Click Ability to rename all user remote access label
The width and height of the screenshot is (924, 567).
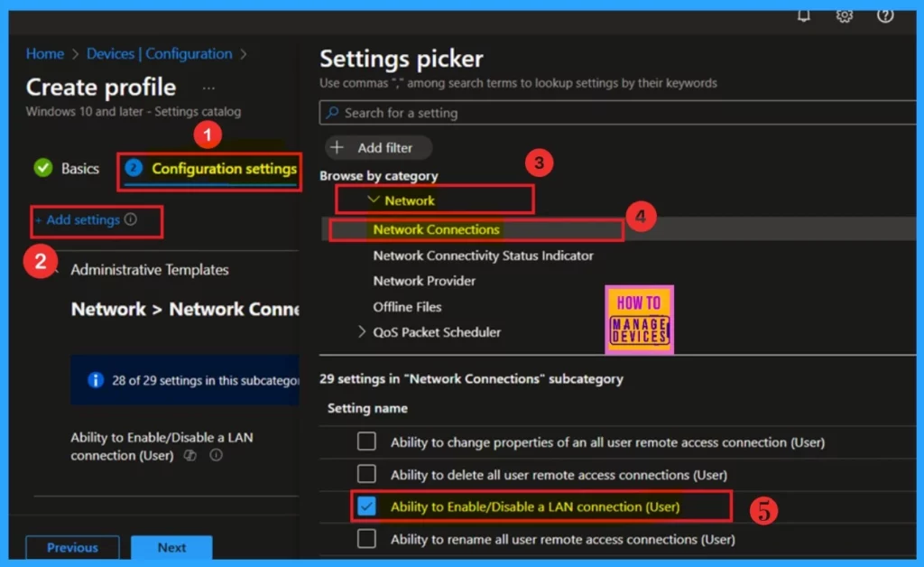point(563,539)
